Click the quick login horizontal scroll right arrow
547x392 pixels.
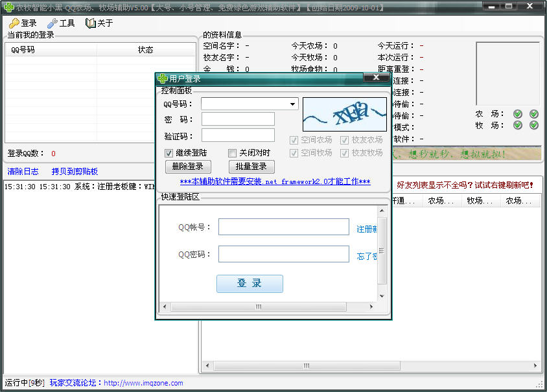tap(371, 306)
